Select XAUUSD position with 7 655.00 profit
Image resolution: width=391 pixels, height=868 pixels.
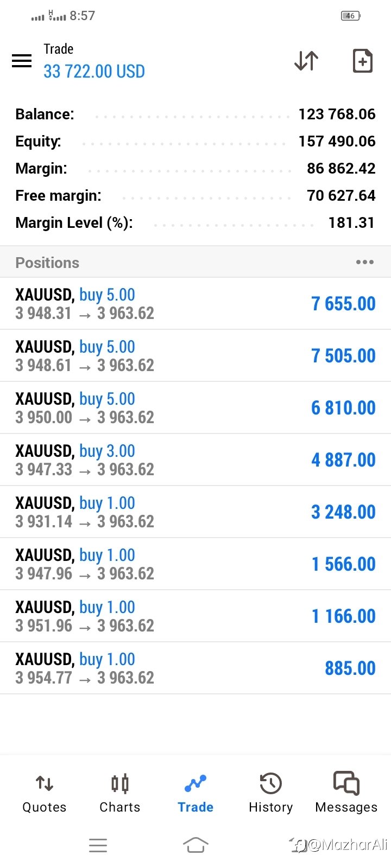195,304
